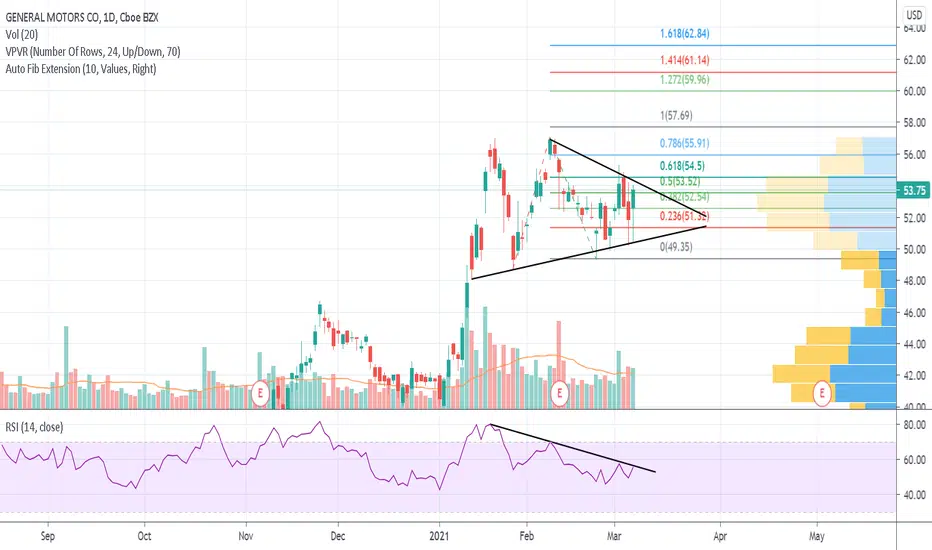Click the Feb label on time axis

pyautogui.click(x=526, y=536)
